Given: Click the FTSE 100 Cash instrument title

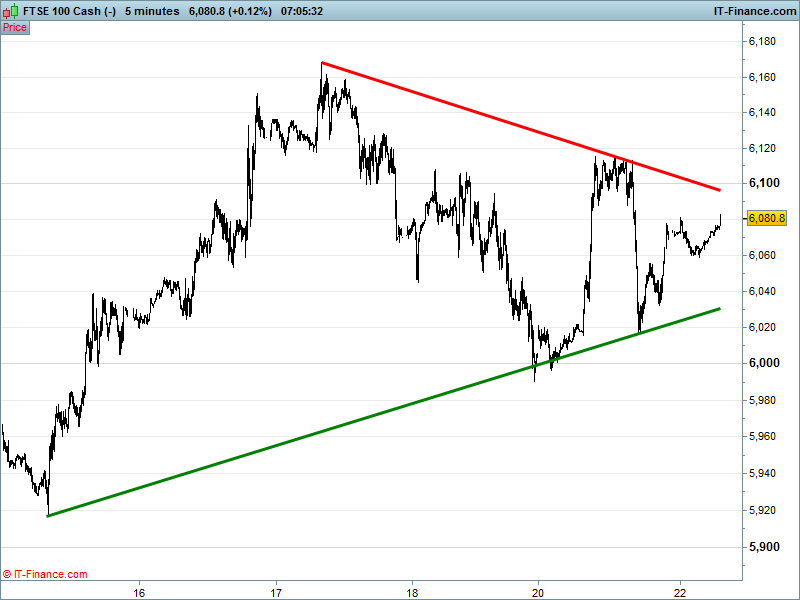Looking at the screenshot, I should tap(69, 11).
